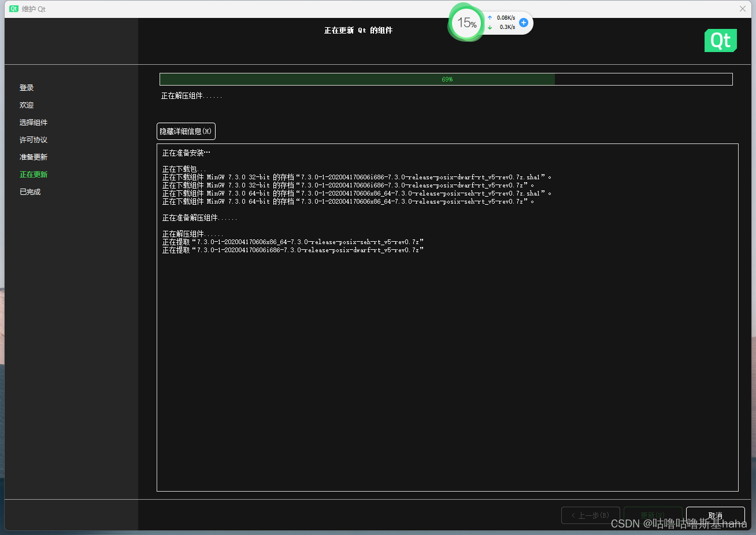Click the highlighted 正在更新 sidebar step

coord(34,174)
